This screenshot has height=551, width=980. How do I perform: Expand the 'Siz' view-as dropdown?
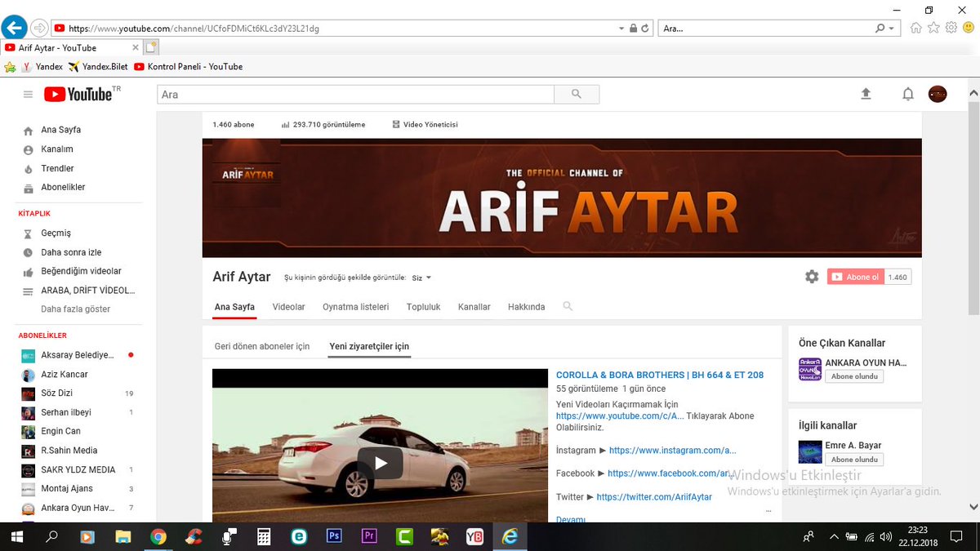tap(421, 278)
